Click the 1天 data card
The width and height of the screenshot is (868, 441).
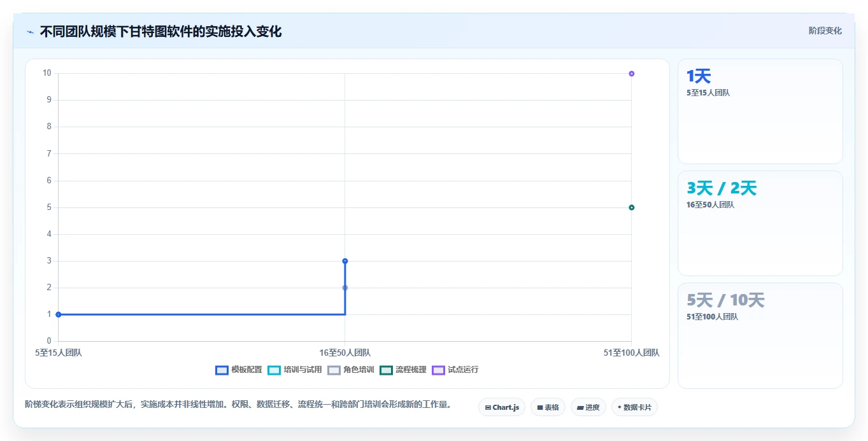[760, 111]
